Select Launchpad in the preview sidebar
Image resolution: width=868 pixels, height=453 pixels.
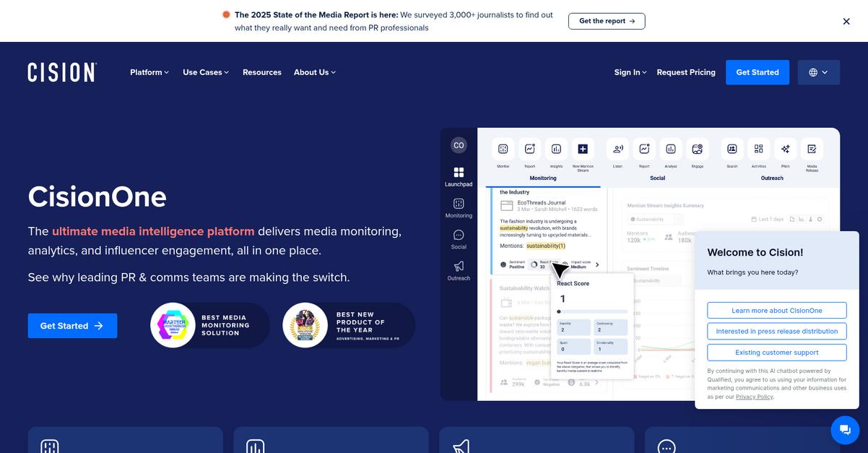pos(459,177)
